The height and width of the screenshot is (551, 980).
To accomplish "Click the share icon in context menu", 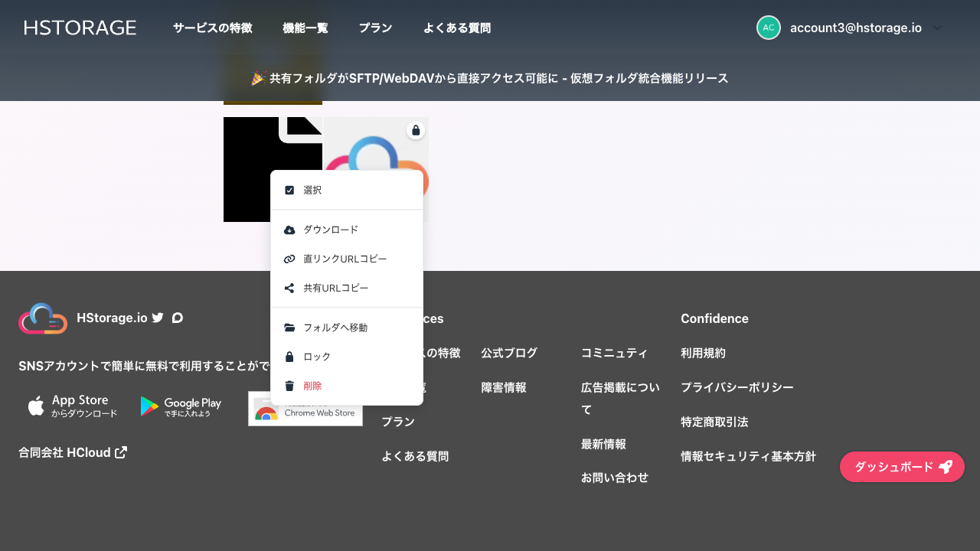I will click(x=289, y=288).
